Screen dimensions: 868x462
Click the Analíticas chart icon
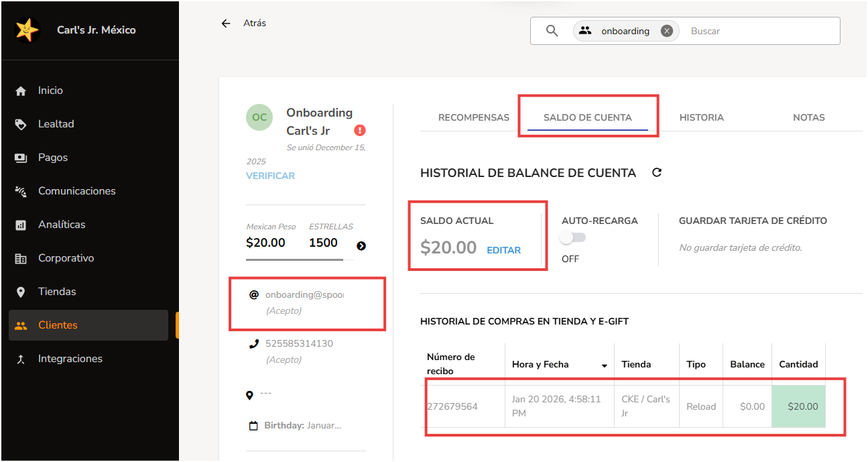pyautogui.click(x=21, y=225)
